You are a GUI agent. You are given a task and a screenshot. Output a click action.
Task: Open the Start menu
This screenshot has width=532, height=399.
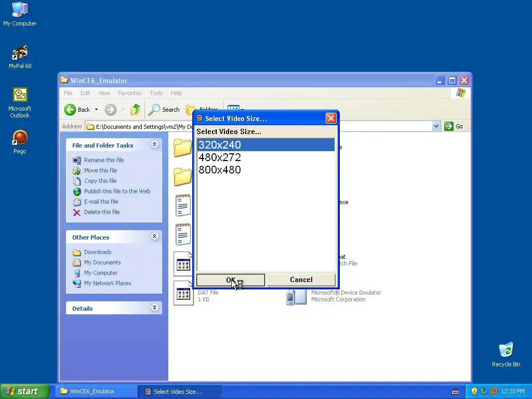[24, 391]
